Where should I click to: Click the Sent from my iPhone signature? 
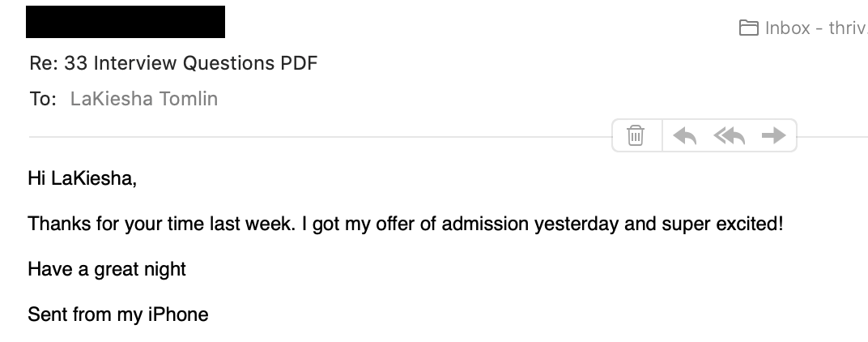[x=118, y=314]
